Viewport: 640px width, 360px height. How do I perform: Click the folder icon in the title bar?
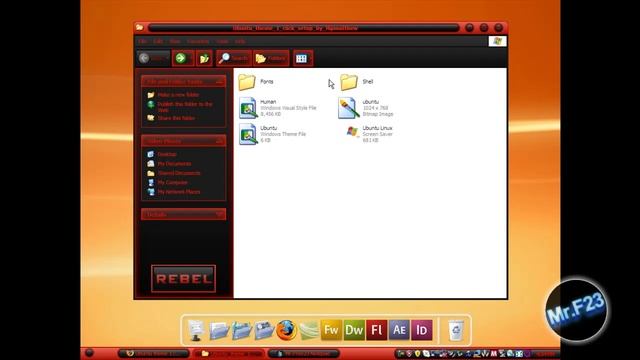(x=140, y=27)
